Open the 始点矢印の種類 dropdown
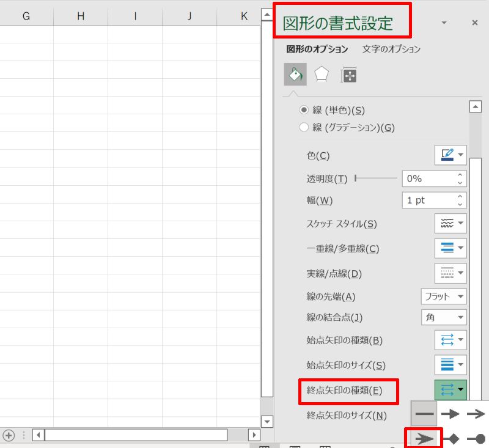The image size is (489, 448). point(450,340)
